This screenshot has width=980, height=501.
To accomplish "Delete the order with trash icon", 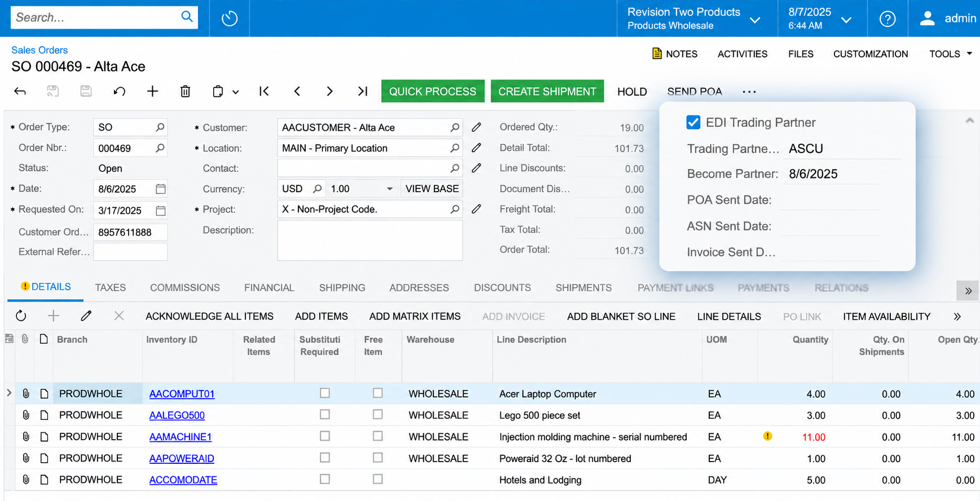I will [185, 91].
